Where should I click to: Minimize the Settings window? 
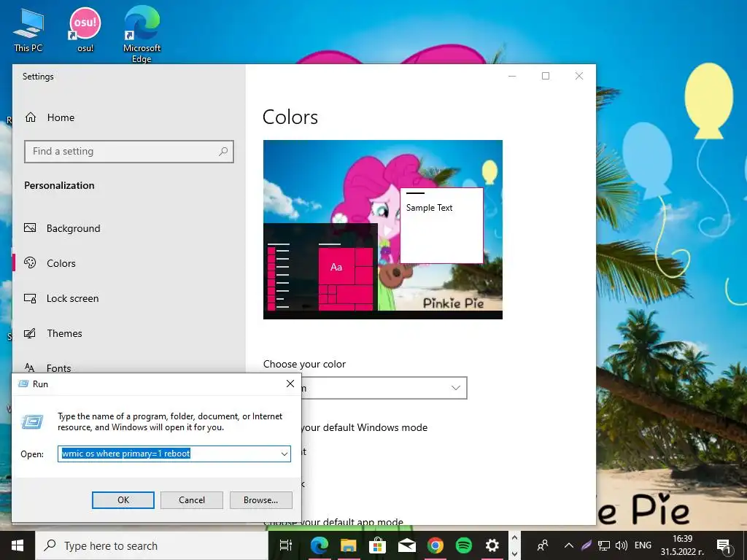(x=512, y=76)
